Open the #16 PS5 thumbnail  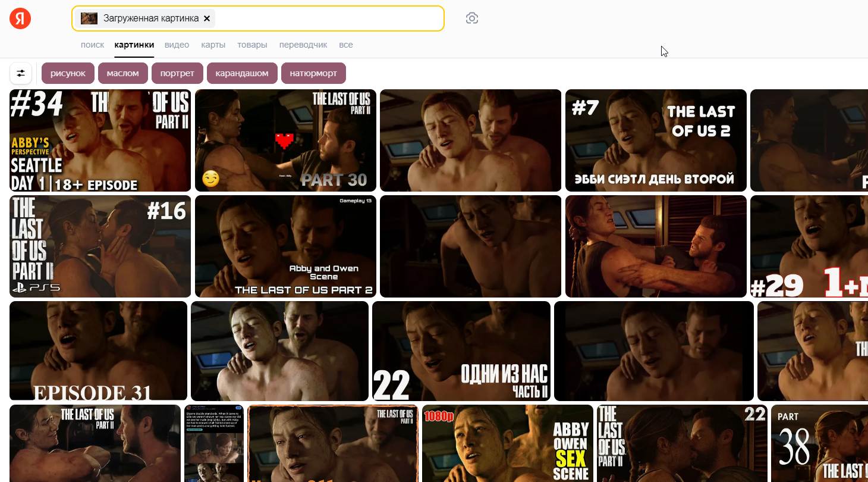coord(100,246)
